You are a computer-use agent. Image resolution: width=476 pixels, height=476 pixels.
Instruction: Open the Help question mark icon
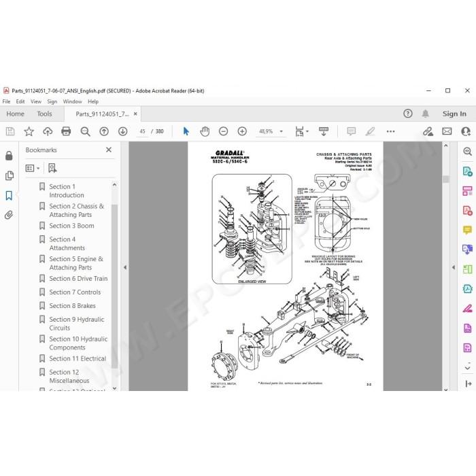click(408, 114)
